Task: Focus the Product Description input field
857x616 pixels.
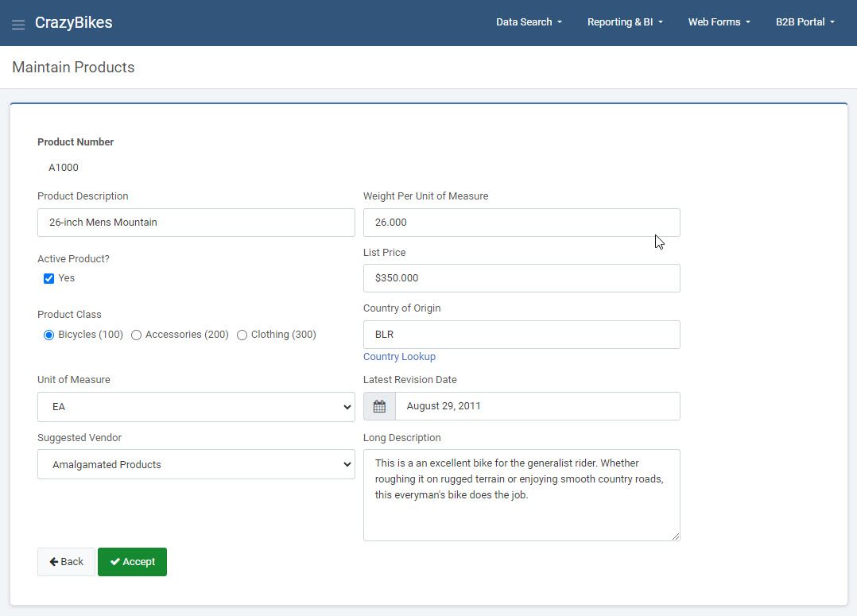Action: (x=196, y=223)
